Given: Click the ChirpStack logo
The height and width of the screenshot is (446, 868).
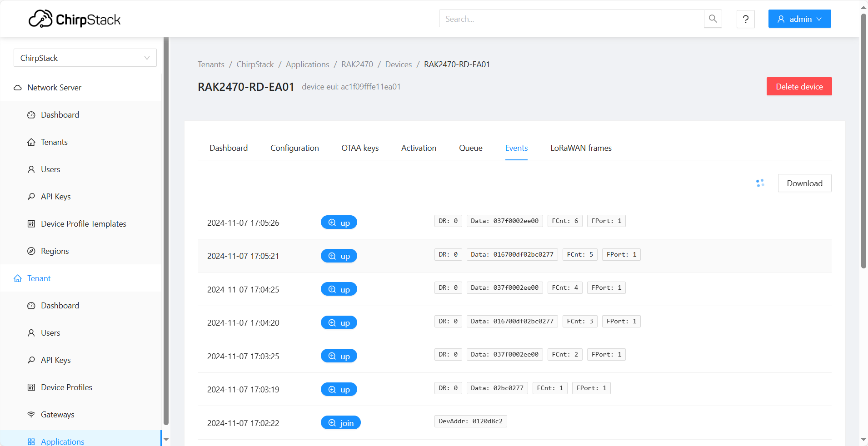Looking at the screenshot, I should pos(75,19).
